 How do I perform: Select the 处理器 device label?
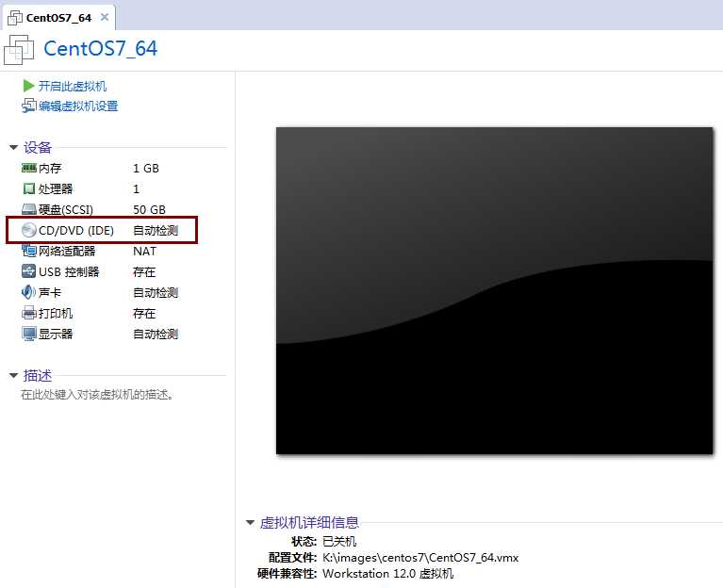tap(56, 189)
